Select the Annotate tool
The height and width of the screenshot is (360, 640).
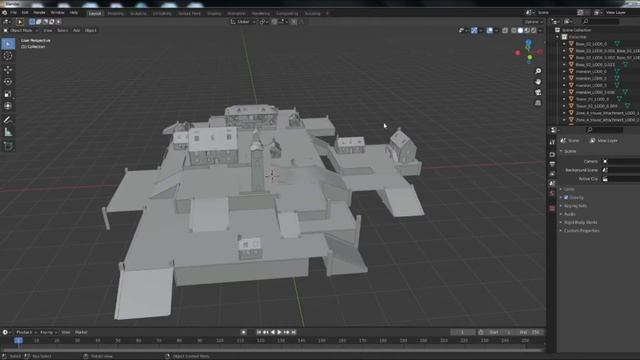pos(8,120)
